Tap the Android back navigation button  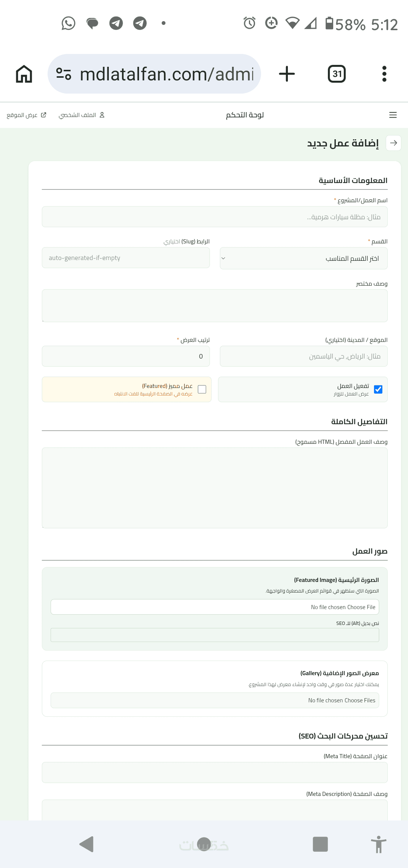(87, 844)
